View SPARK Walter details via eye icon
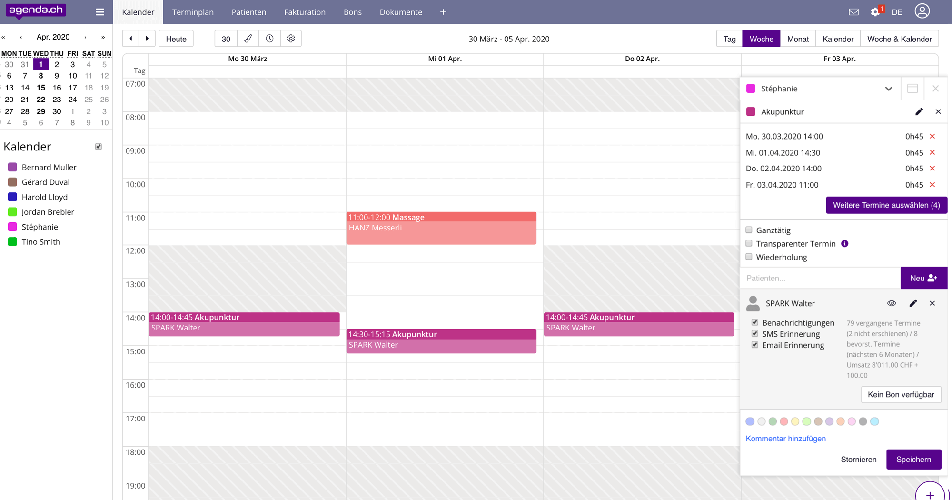Screen dimensions: 952x500 pyautogui.click(x=891, y=303)
